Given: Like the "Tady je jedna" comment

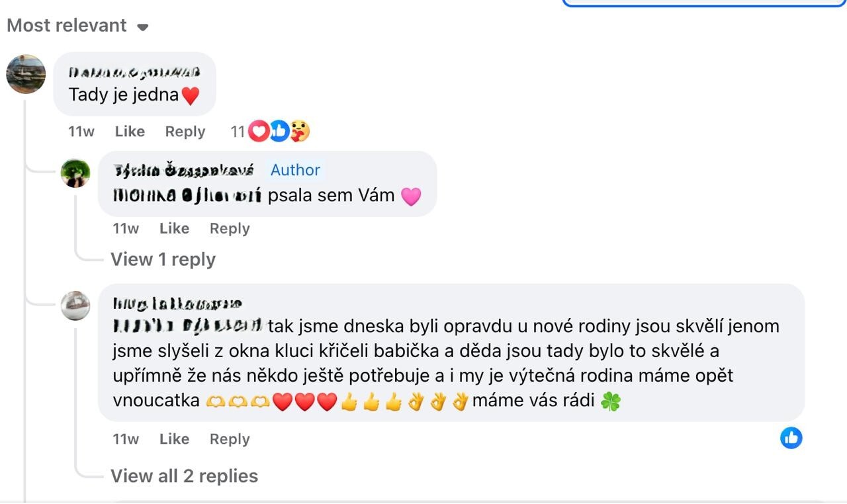Looking at the screenshot, I should pyautogui.click(x=130, y=132).
